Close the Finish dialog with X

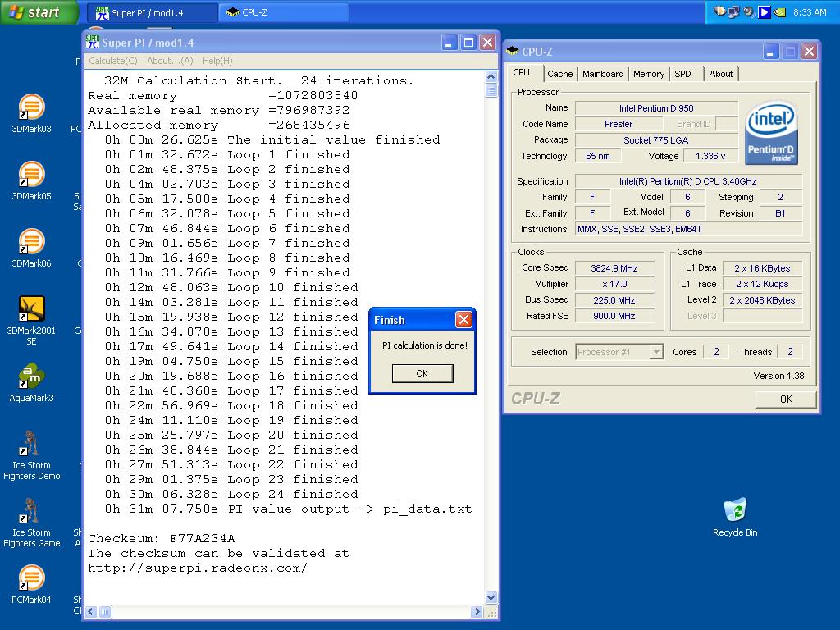pos(463,320)
